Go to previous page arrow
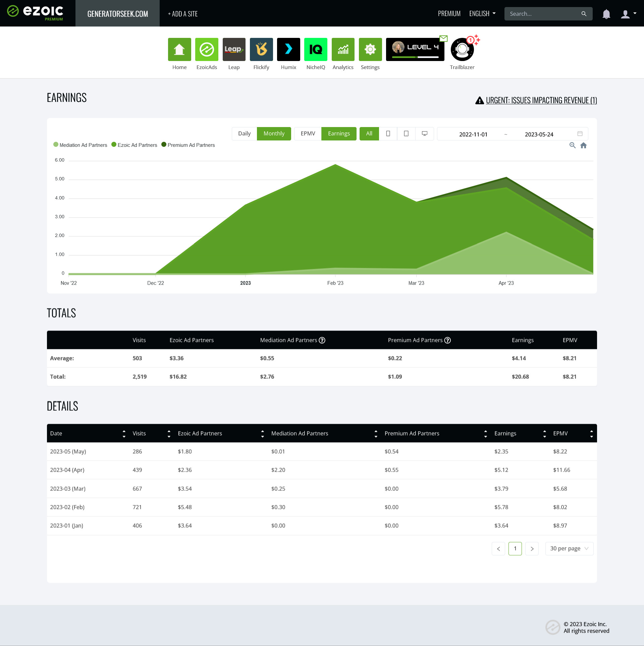The height and width of the screenshot is (646, 644). click(x=498, y=548)
